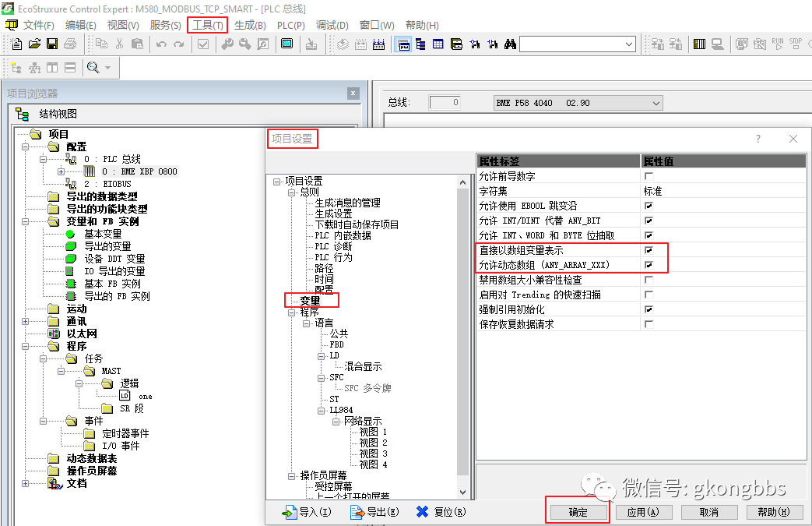The height and width of the screenshot is (526, 812).
Task: Click the 取消 button
Action: point(709,513)
